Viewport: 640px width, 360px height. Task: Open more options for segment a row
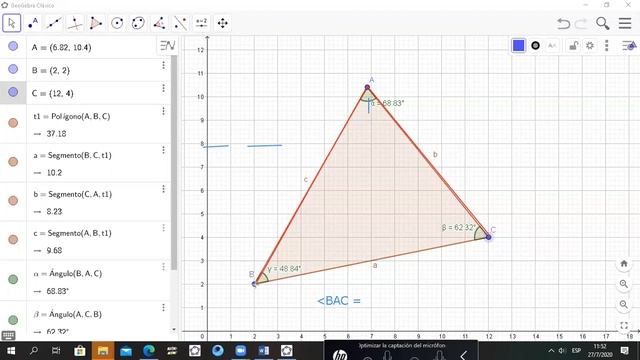coord(163,150)
